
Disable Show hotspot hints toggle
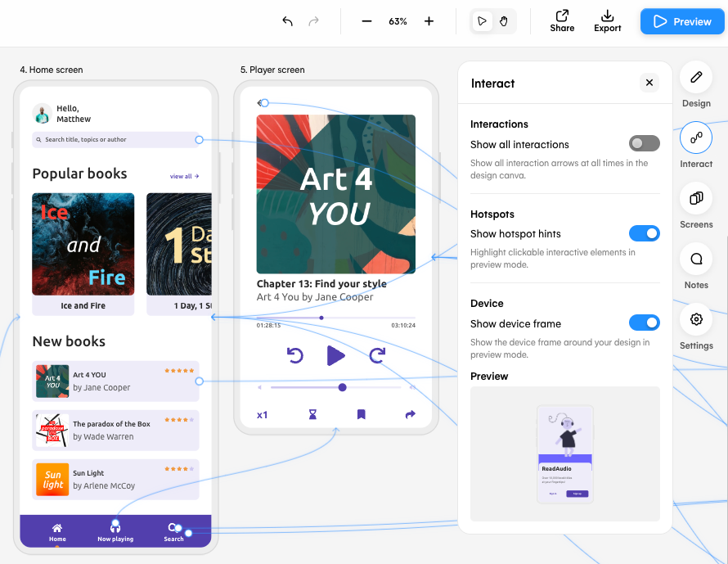coord(644,233)
